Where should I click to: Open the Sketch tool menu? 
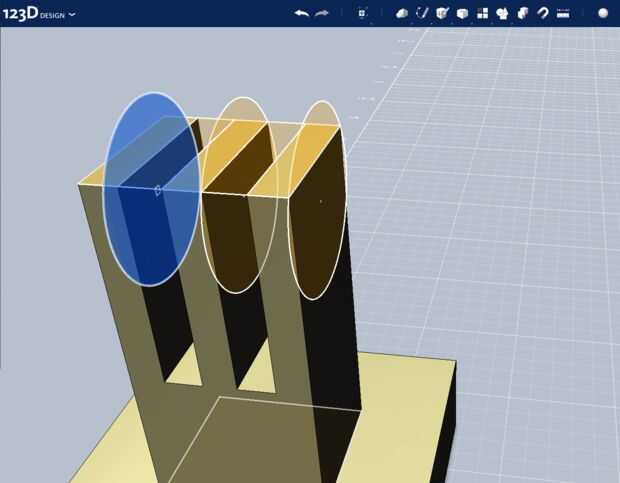(x=422, y=13)
